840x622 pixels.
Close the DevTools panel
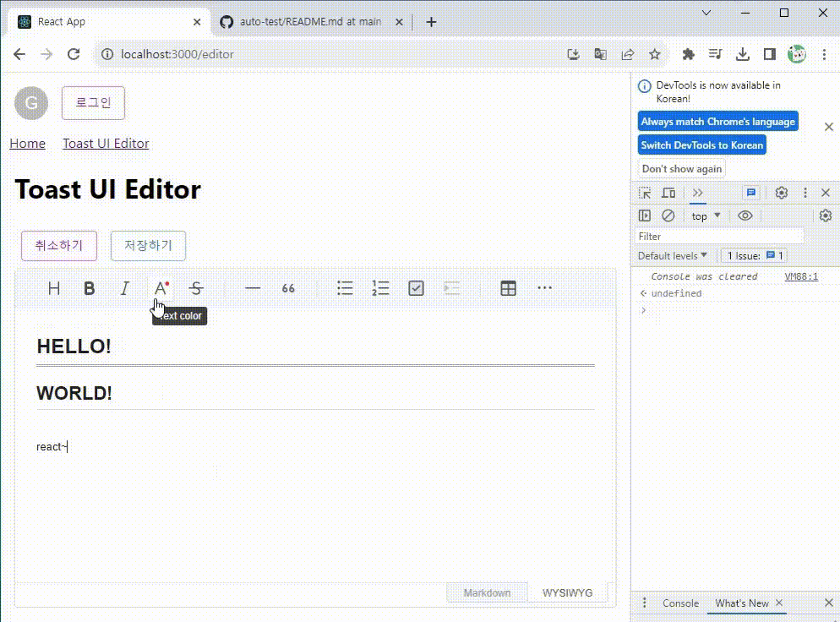click(826, 193)
